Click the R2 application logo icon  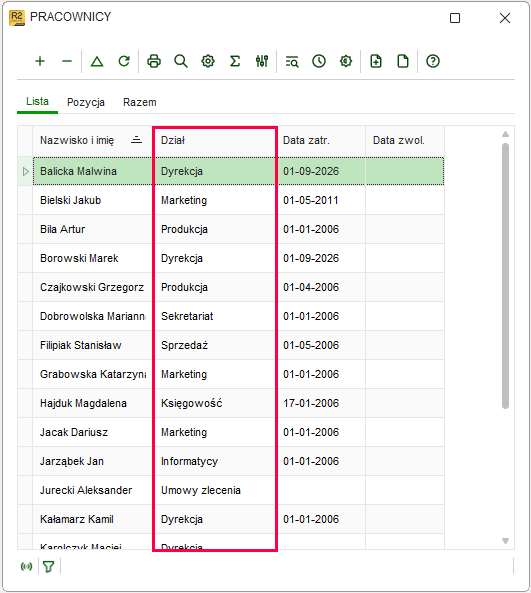(17, 18)
